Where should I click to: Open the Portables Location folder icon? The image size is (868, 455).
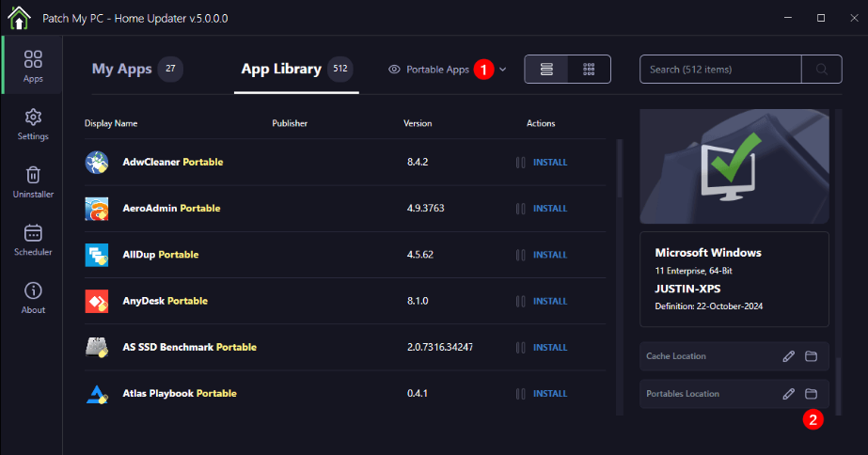[x=811, y=394]
